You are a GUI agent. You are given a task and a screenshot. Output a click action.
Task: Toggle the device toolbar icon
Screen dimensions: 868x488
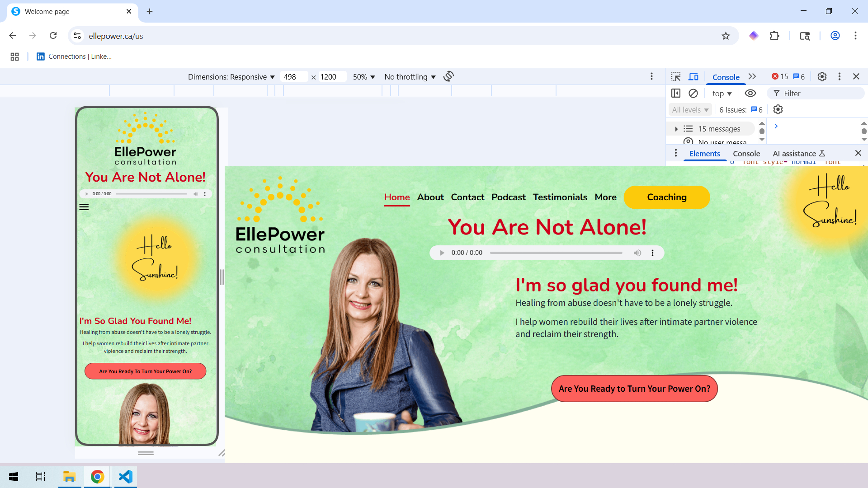[693, 77]
